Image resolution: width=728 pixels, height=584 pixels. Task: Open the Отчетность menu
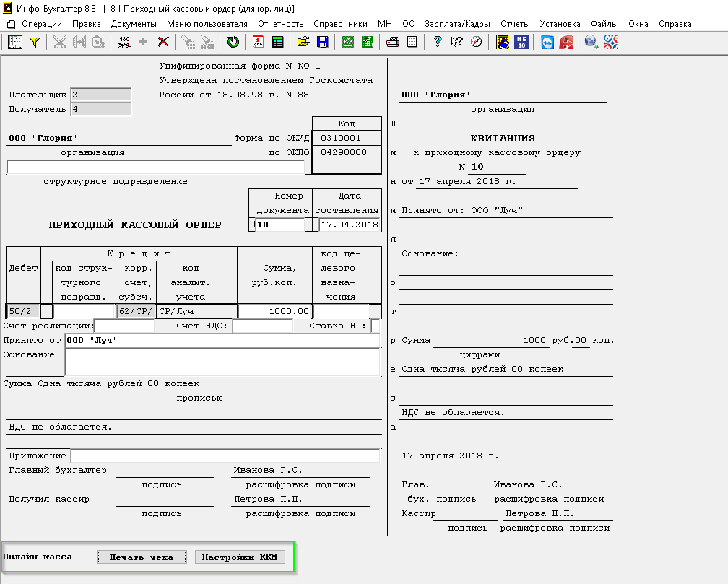[280, 24]
